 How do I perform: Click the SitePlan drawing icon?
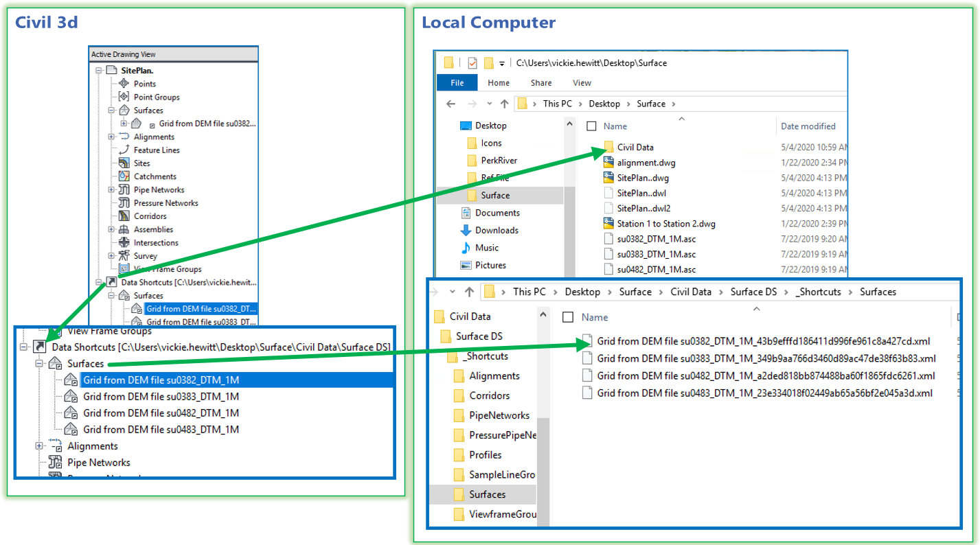pyautogui.click(x=112, y=70)
